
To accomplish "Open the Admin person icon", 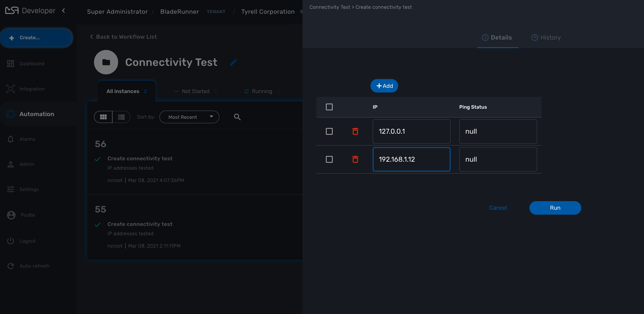I will (10, 164).
